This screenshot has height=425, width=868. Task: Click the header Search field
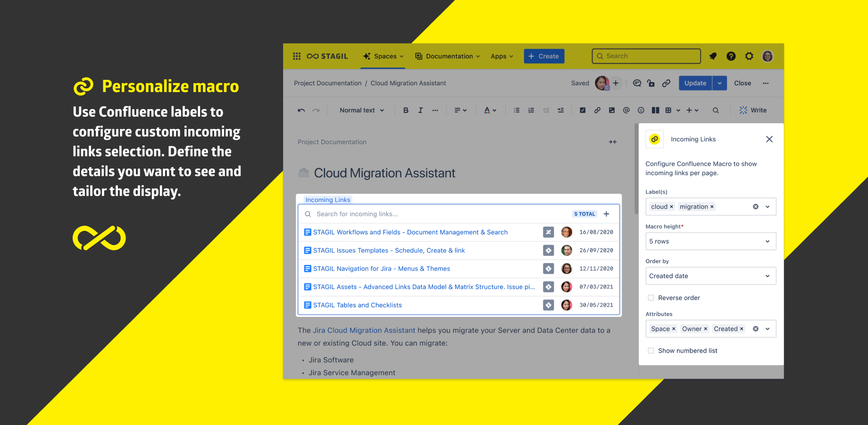646,56
